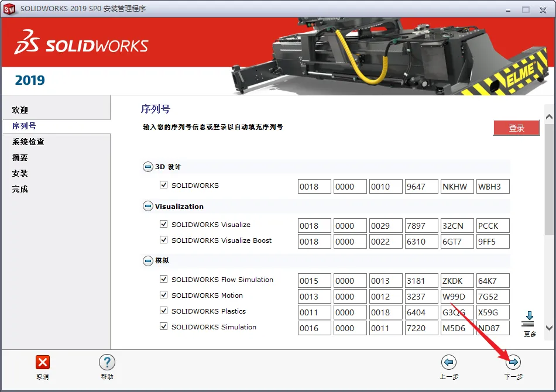Click Visualize Boost serial field 9FF5
556x392 pixels.
493,242
